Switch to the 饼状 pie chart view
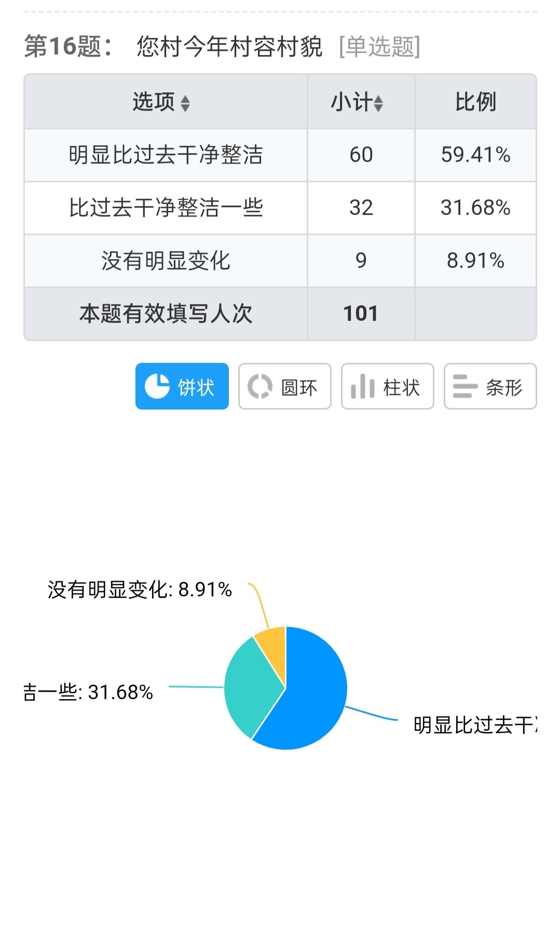 (x=182, y=386)
